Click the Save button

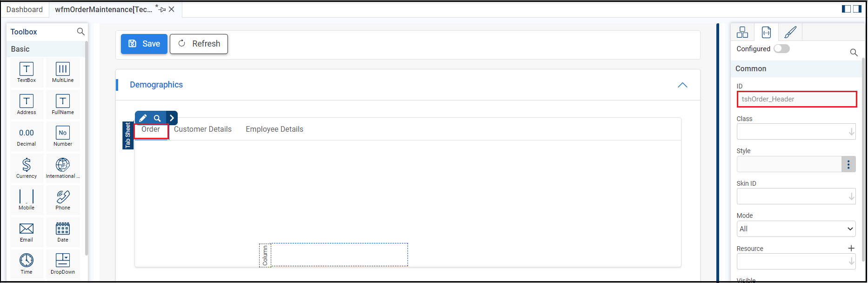click(144, 44)
